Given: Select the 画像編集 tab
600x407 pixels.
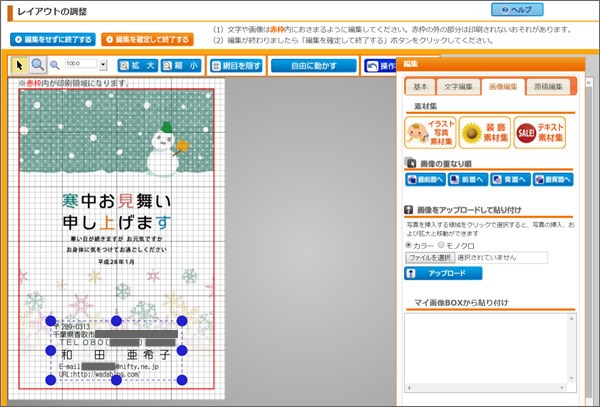Looking at the screenshot, I should click(503, 87).
